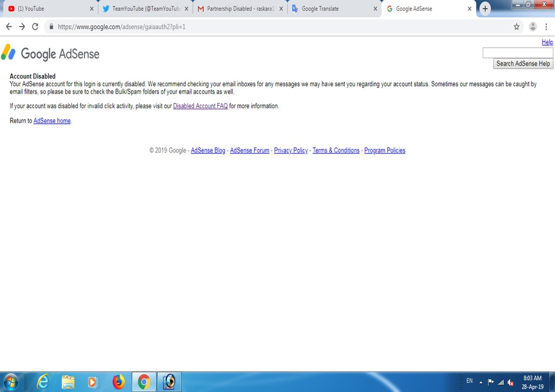This screenshot has width=555, height=392.
Task: Click the Account Disabled heading
Action: (32, 76)
